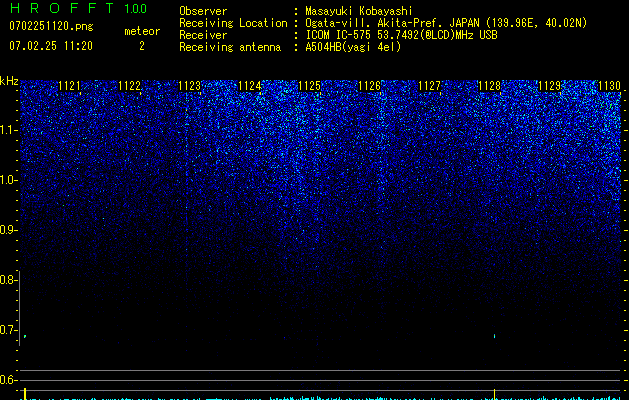Screen dimensions: 629x400
Task: Click the kHz axis unit label
Action: click(x=9, y=81)
